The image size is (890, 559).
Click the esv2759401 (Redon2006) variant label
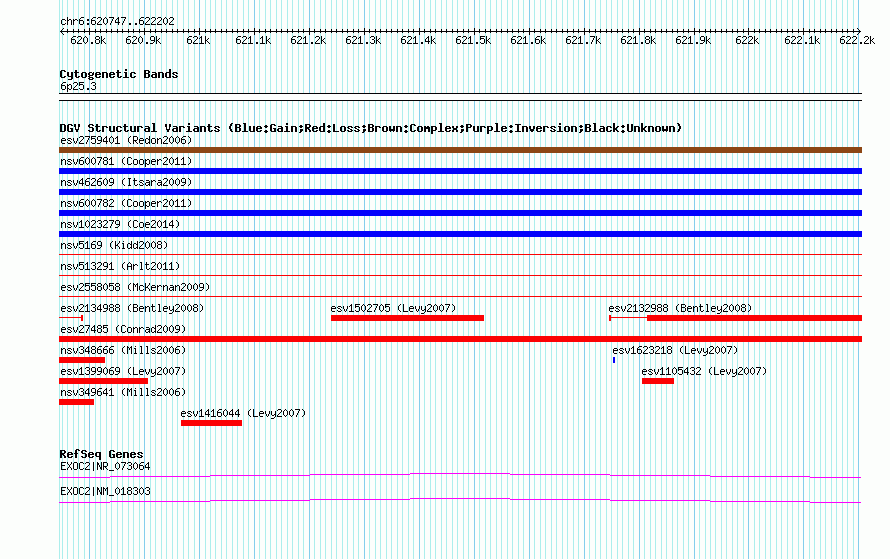[126, 140]
